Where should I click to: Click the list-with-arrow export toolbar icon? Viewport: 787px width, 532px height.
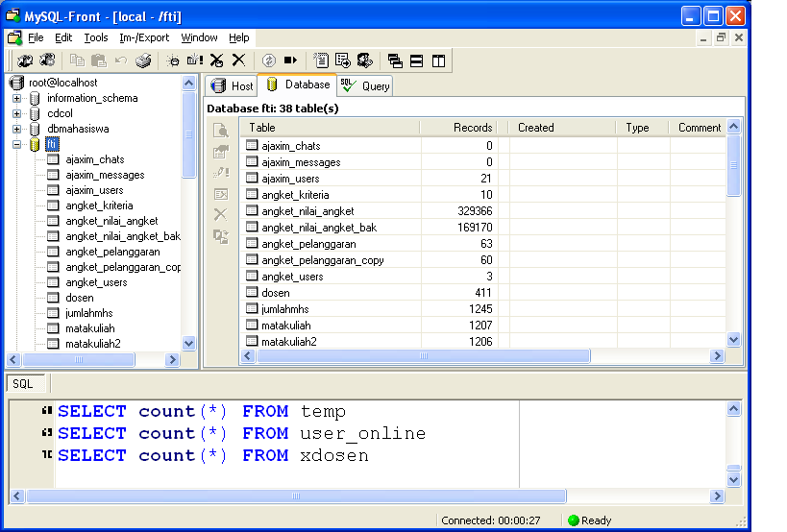(343, 60)
